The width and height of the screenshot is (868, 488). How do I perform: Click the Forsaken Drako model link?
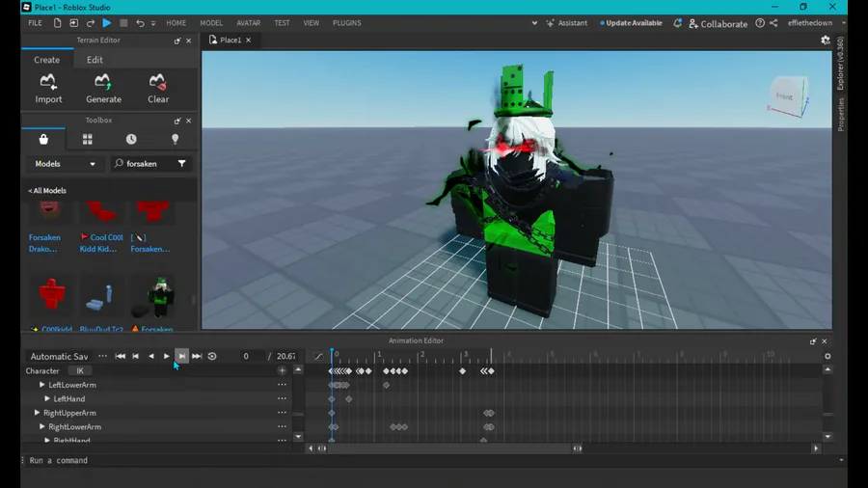pyautogui.click(x=44, y=243)
